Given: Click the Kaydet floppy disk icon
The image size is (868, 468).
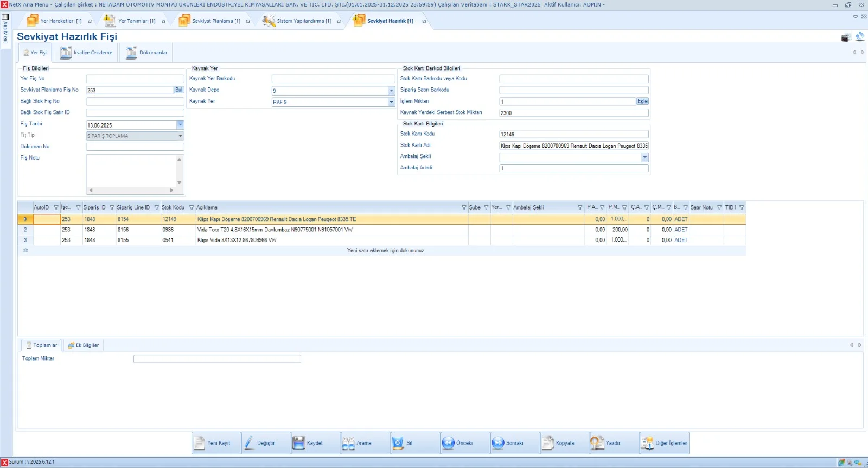Looking at the screenshot, I should coord(299,443).
